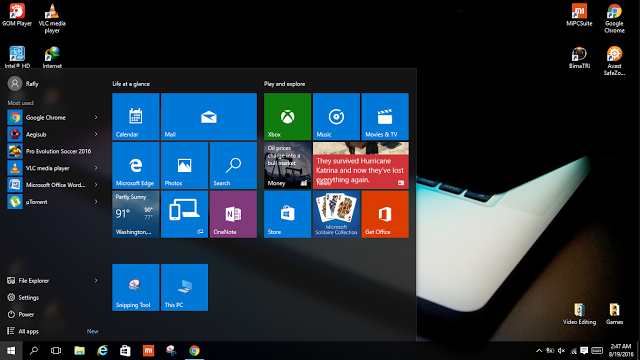Open VLC media player from Most used

coord(53,168)
